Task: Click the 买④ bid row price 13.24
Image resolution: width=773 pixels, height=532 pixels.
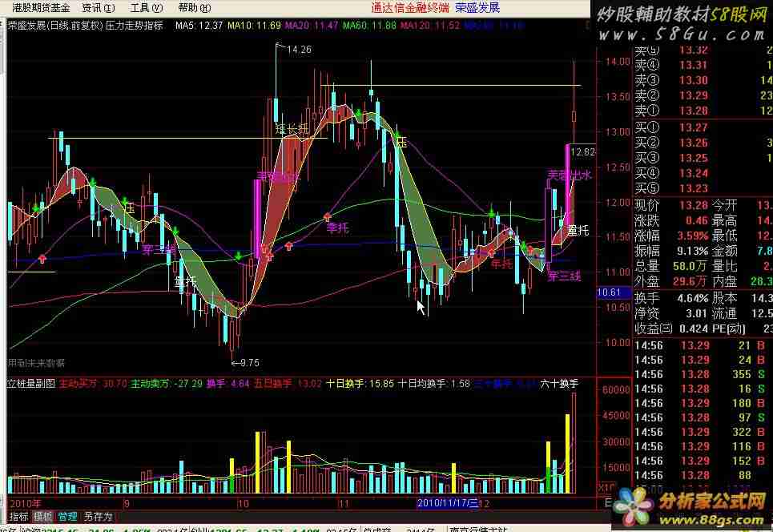Action: coord(694,174)
